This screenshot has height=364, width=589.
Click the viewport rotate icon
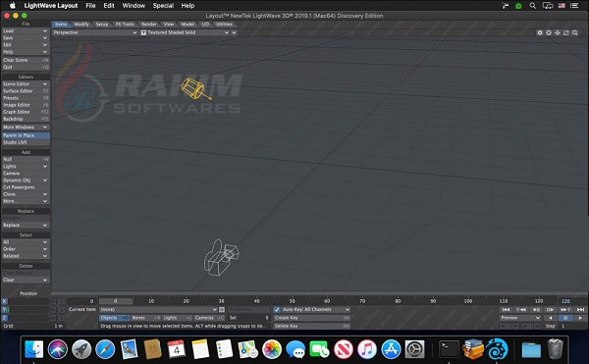[566, 33]
